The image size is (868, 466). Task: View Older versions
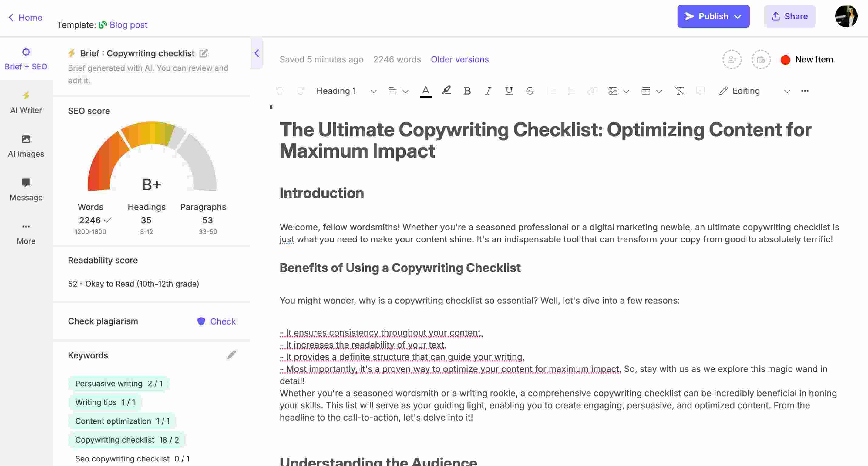459,59
